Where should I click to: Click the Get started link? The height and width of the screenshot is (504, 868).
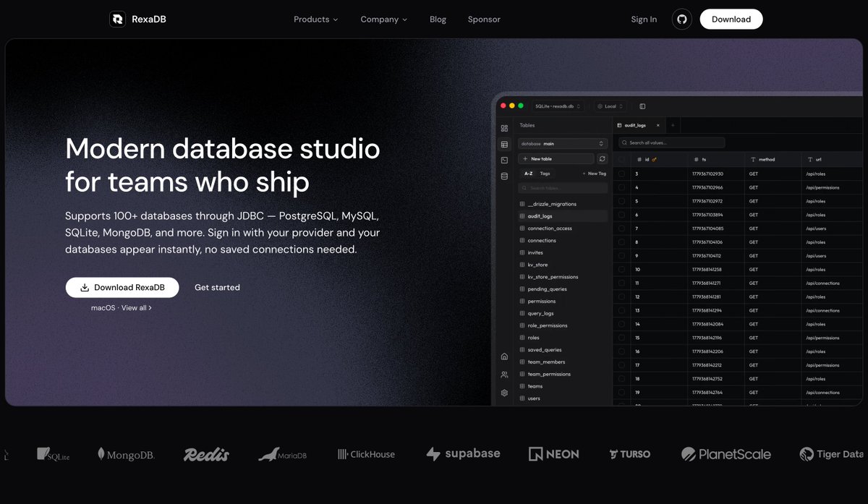217,288
